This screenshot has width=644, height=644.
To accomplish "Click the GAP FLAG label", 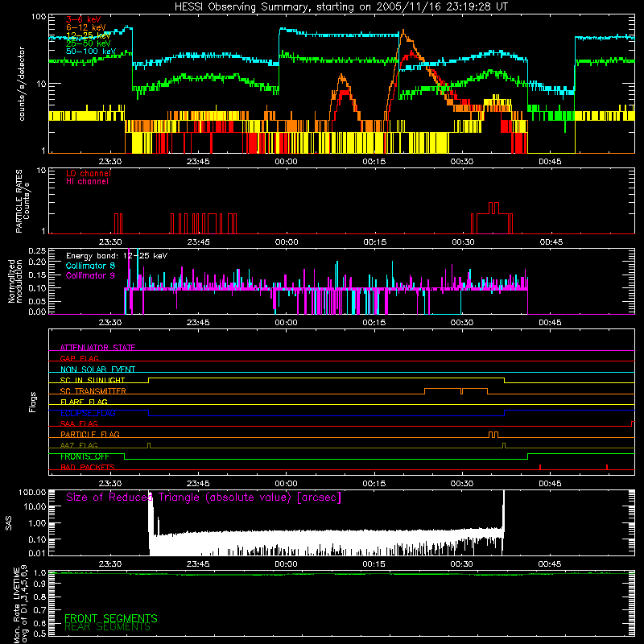I will (79, 358).
